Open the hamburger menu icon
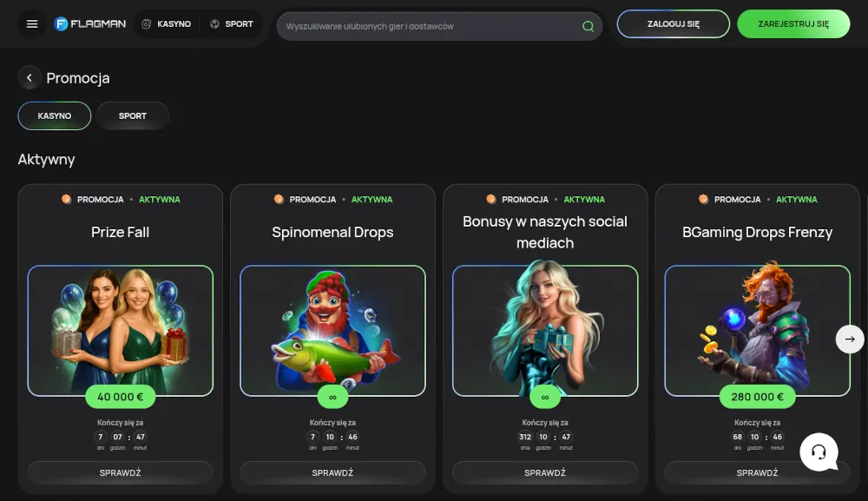Viewport: 868px width, 501px height. pos(32,24)
